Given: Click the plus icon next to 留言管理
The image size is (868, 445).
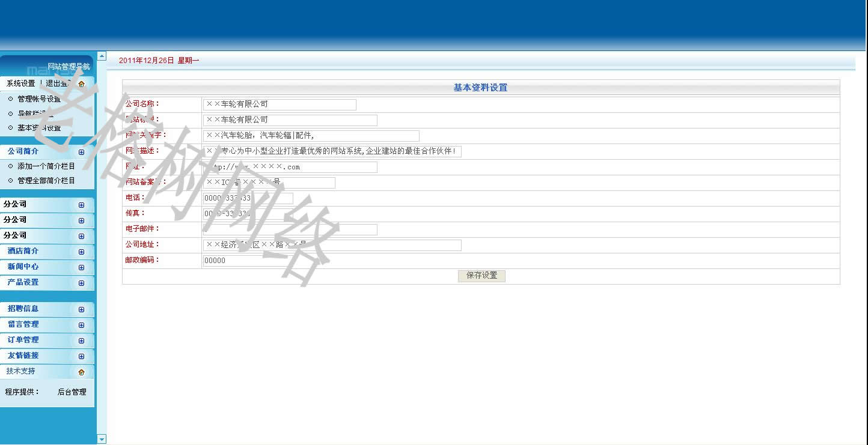Looking at the screenshot, I should pos(82,325).
